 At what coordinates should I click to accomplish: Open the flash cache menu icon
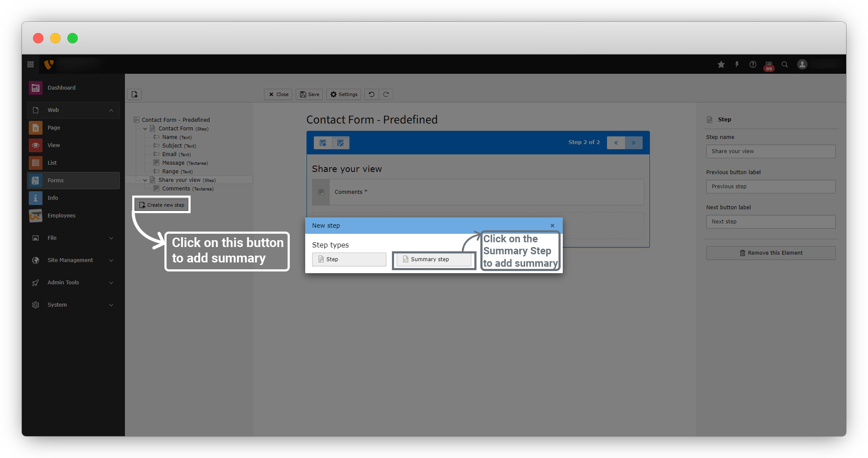[737, 64]
